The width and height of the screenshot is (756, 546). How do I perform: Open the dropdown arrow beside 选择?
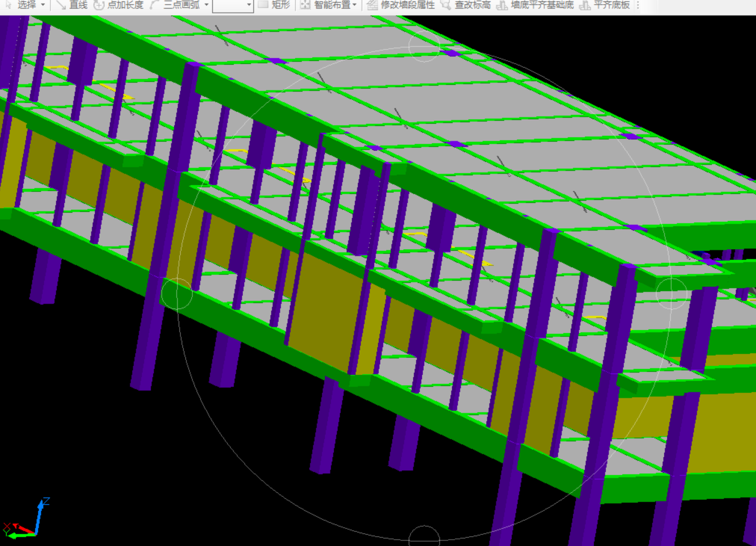coord(43,5)
